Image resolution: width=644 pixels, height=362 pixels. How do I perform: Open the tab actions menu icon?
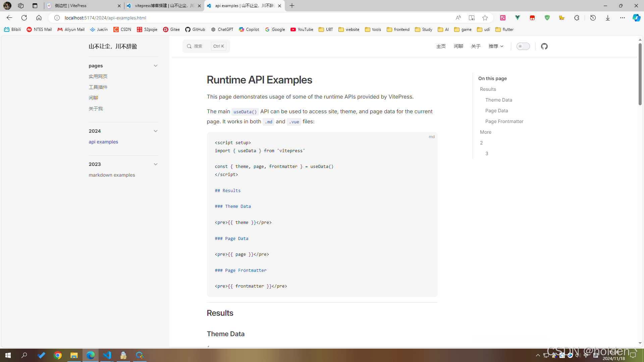tap(35, 6)
